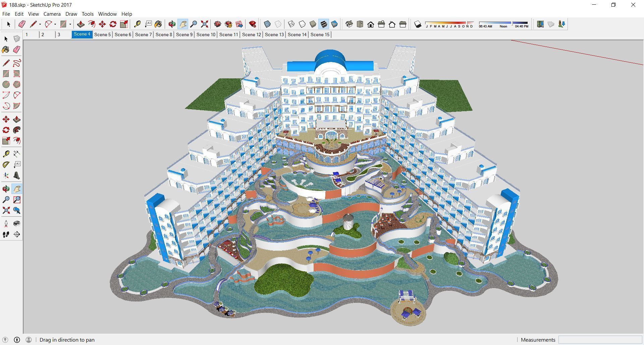Click the Credits info status bar icon
The width and height of the screenshot is (644, 345).
pos(17,340)
